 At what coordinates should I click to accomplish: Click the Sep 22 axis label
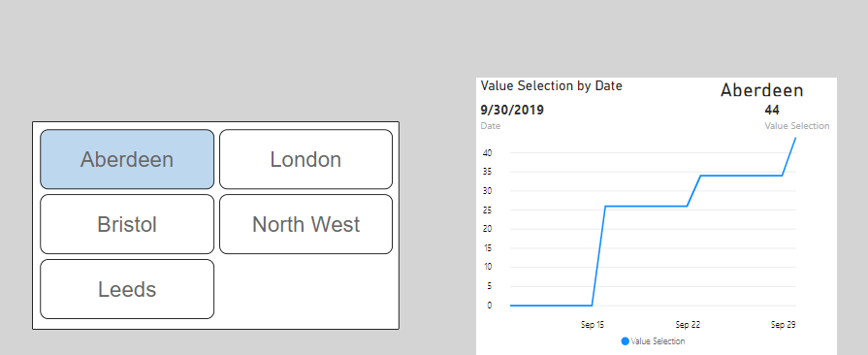(x=688, y=325)
